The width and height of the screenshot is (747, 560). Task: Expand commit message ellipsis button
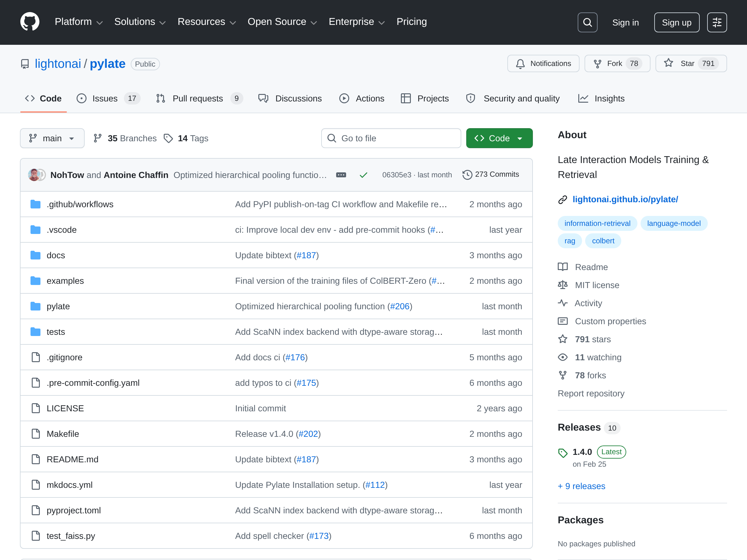tap(341, 175)
